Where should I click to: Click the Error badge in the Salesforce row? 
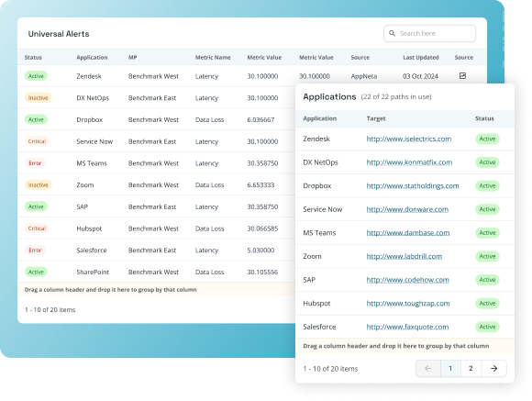[35, 251]
